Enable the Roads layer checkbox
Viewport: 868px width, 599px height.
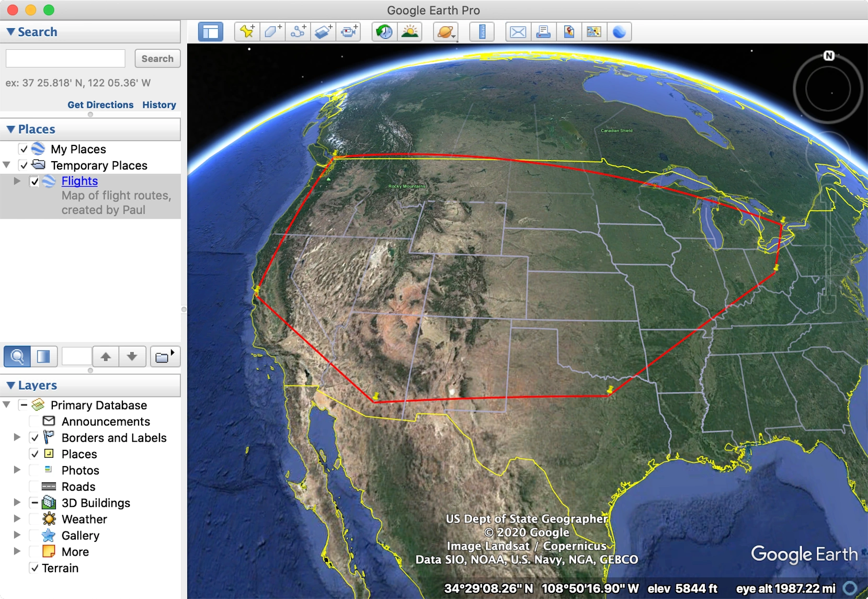click(35, 487)
